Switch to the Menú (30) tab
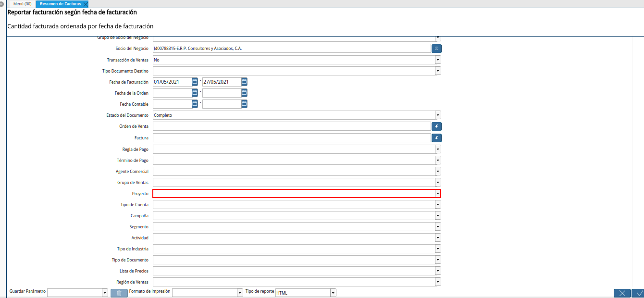Image resolution: width=644 pixels, height=298 pixels. coord(23,4)
